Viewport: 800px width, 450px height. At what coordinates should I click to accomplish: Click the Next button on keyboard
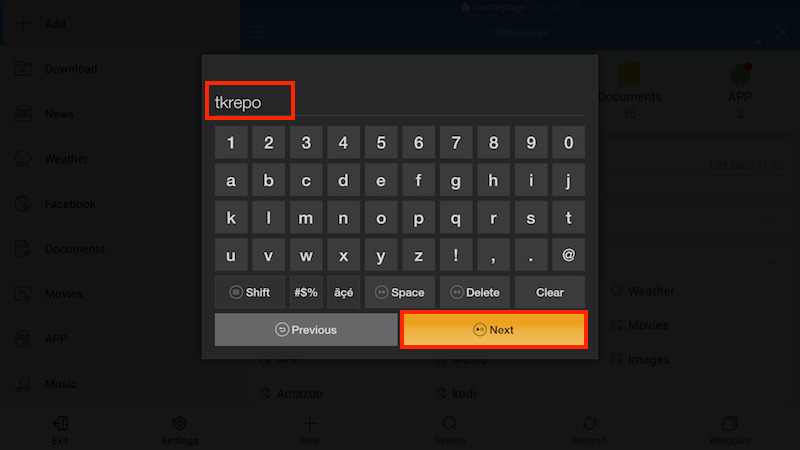coord(493,330)
